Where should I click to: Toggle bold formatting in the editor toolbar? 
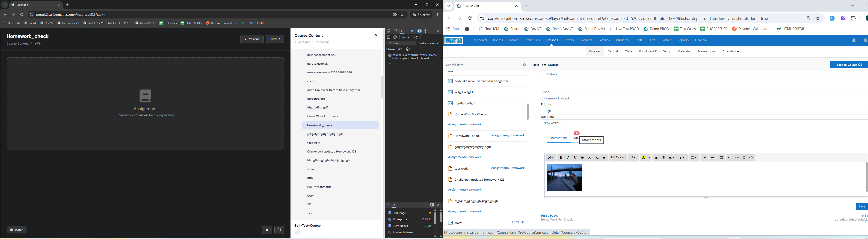pos(561,158)
